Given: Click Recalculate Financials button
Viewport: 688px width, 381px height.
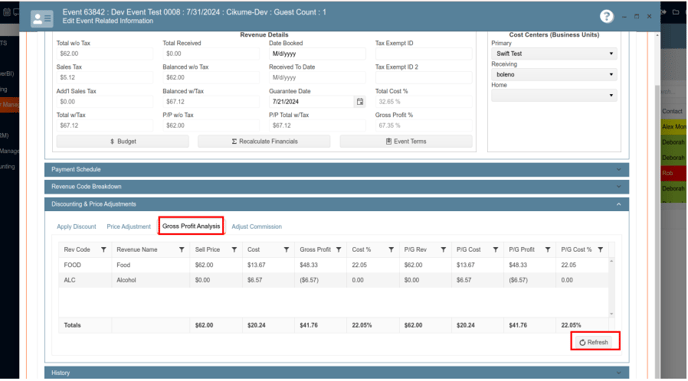Looking at the screenshot, I should (x=264, y=141).
